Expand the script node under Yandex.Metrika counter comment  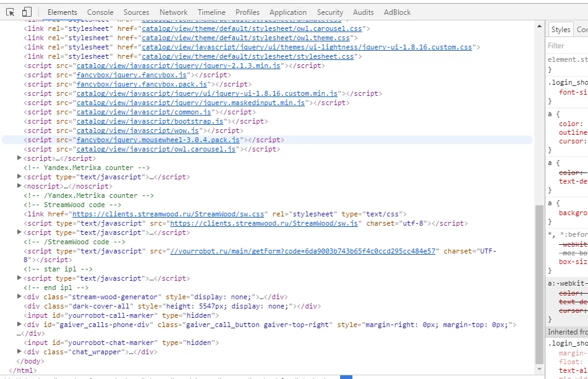click(x=19, y=177)
